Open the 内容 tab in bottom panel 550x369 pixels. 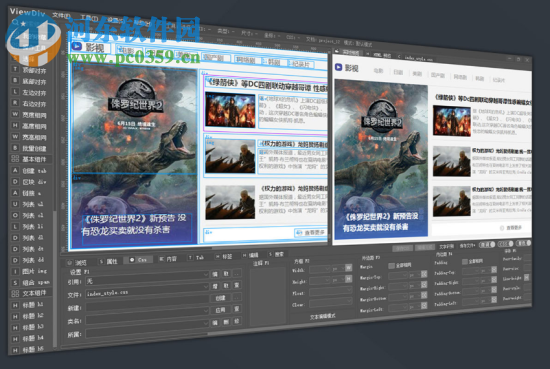pos(168,259)
